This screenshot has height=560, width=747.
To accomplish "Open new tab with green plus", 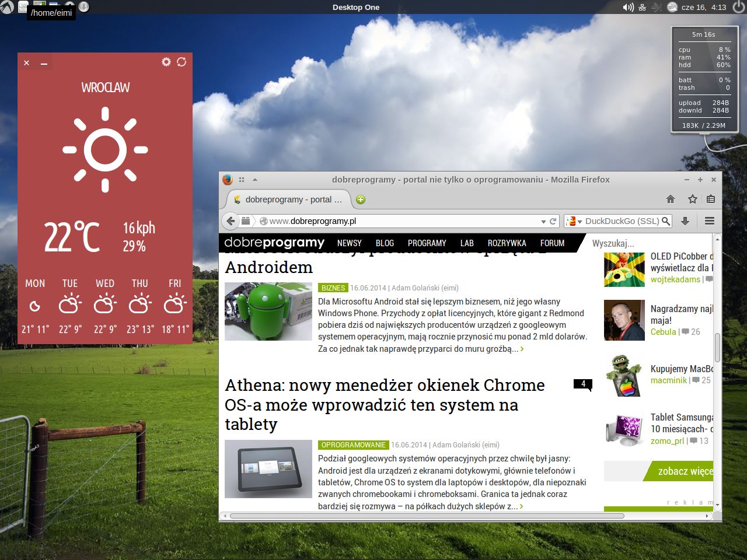I will coord(361,199).
